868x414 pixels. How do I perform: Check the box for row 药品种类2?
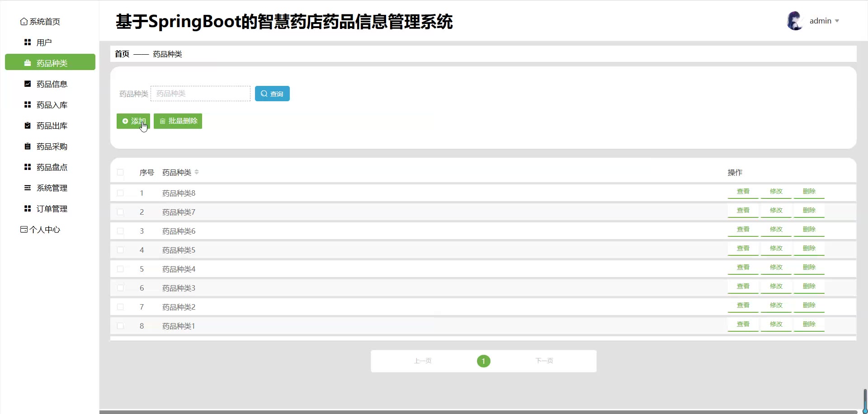[120, 307]
